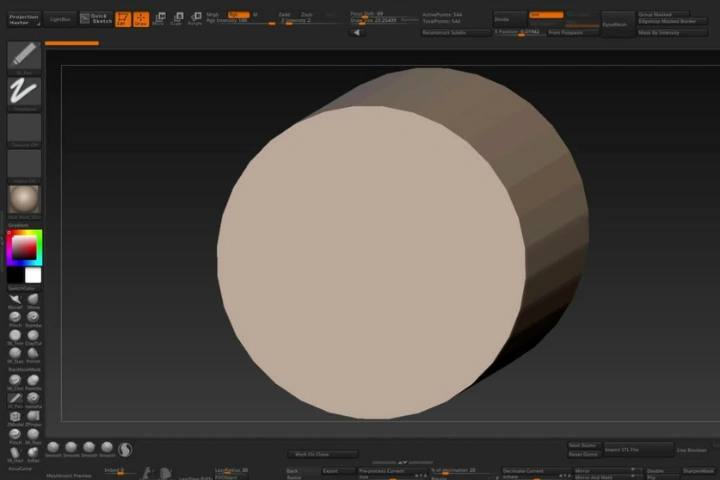Toggle the Gradient color option

[18, 225]
